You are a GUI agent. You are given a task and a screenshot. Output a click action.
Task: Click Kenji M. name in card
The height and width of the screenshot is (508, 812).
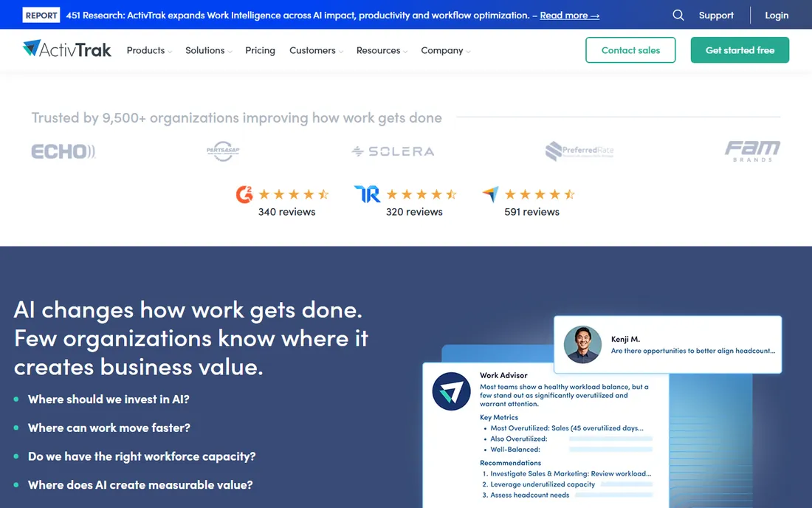625,339
